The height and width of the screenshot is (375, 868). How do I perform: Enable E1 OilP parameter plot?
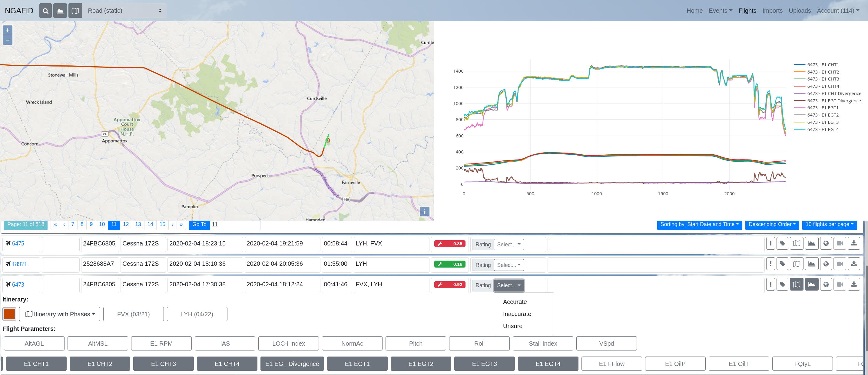click(x=675, y=364)
